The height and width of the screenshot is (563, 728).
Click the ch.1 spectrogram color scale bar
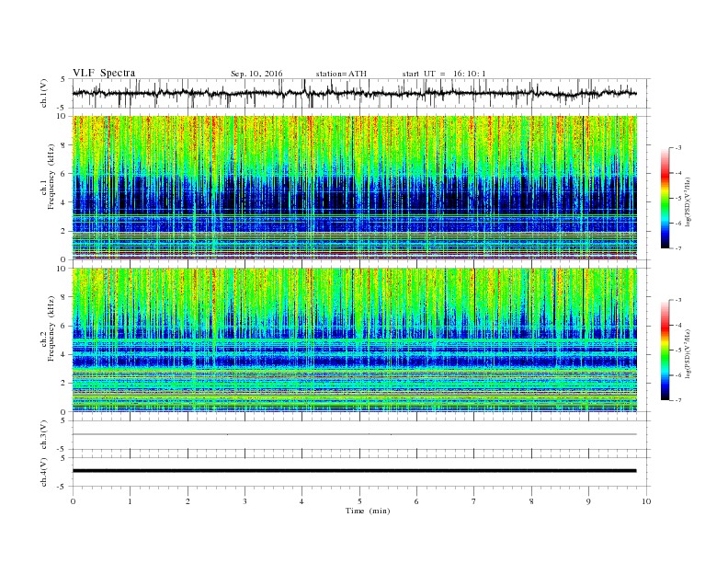pos(665,199)
